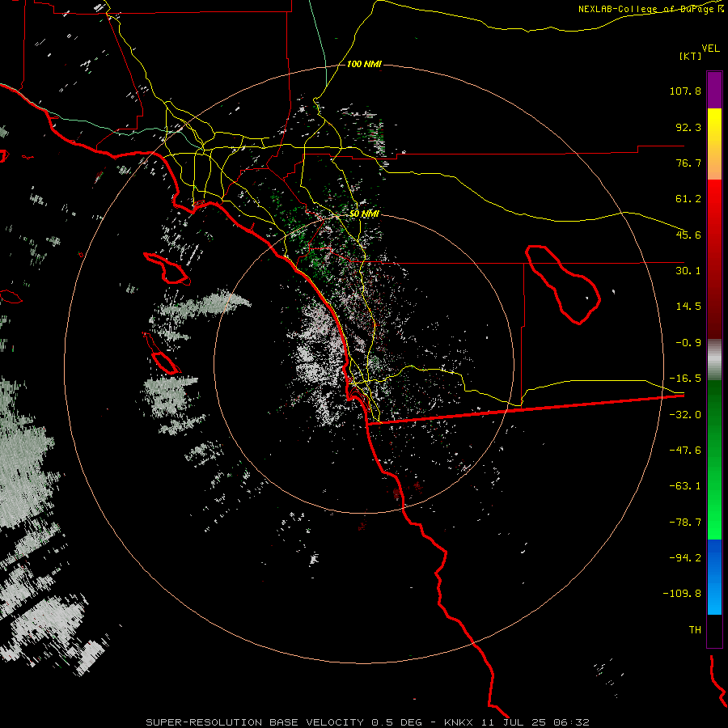Click the VEL label above the scale
Screen dimensions: 728x728
click(710, 49)
